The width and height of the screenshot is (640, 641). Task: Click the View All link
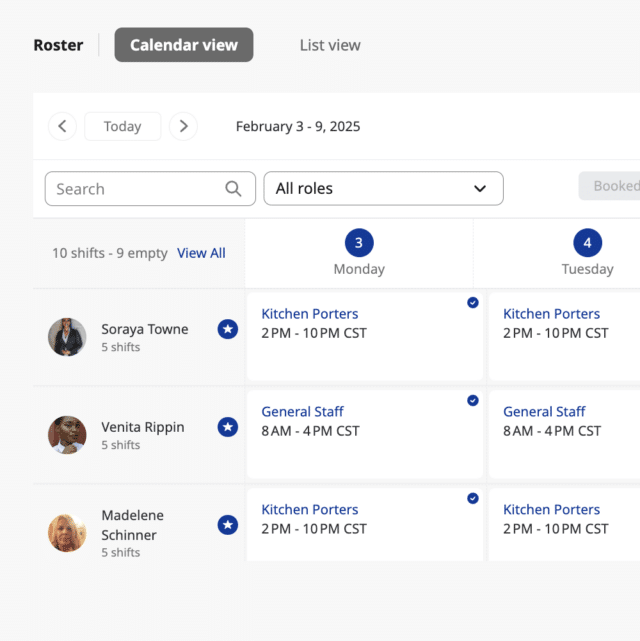[x=201, y=253]
